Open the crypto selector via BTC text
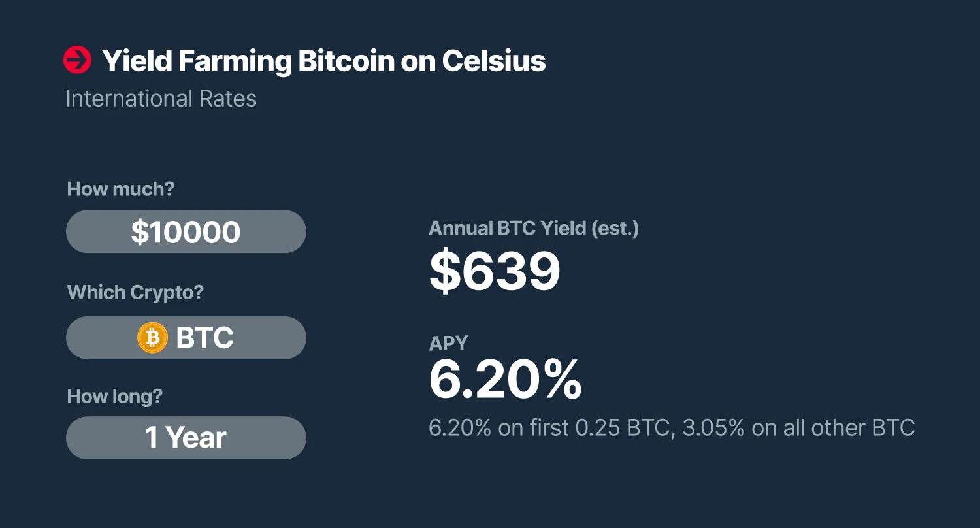This screenshot has height=528, width=980. (x=204, y=338)
